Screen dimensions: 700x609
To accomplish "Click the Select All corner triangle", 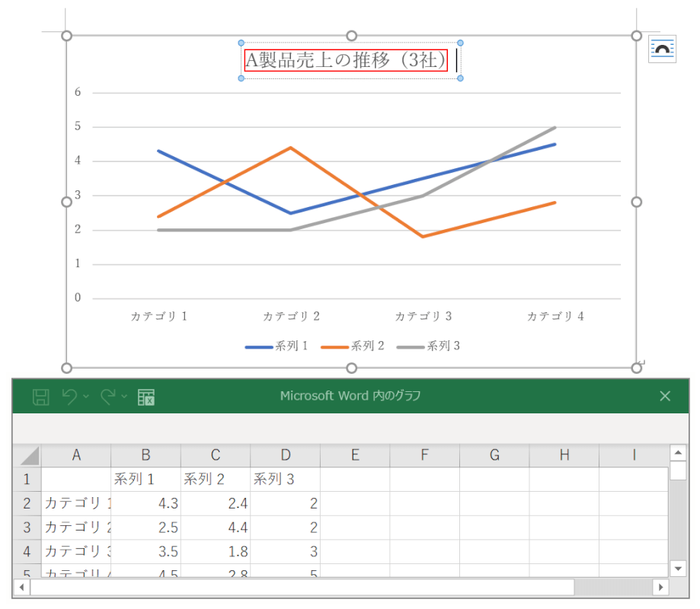I will point(29,456).
